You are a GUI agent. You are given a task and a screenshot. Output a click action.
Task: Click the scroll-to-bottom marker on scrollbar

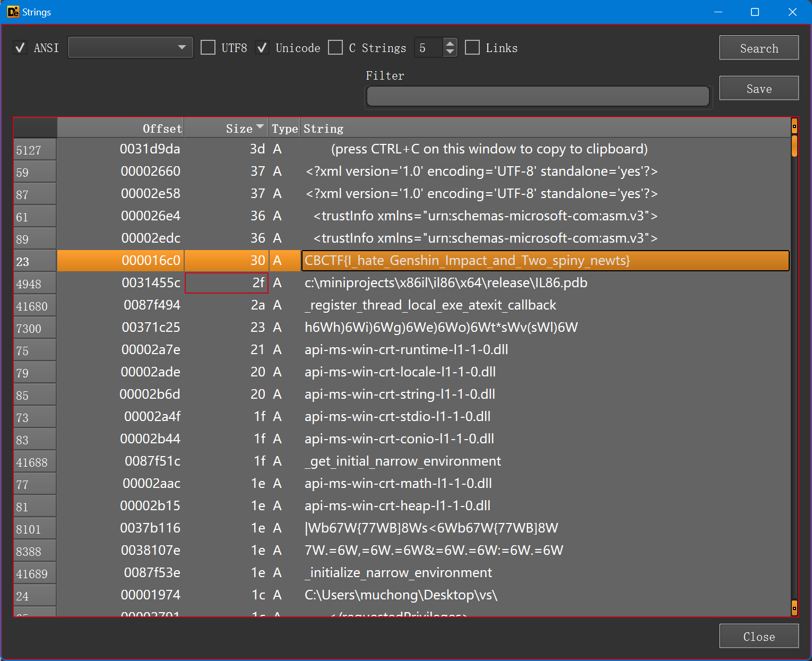pyautogui.click(x=794, y=606)
